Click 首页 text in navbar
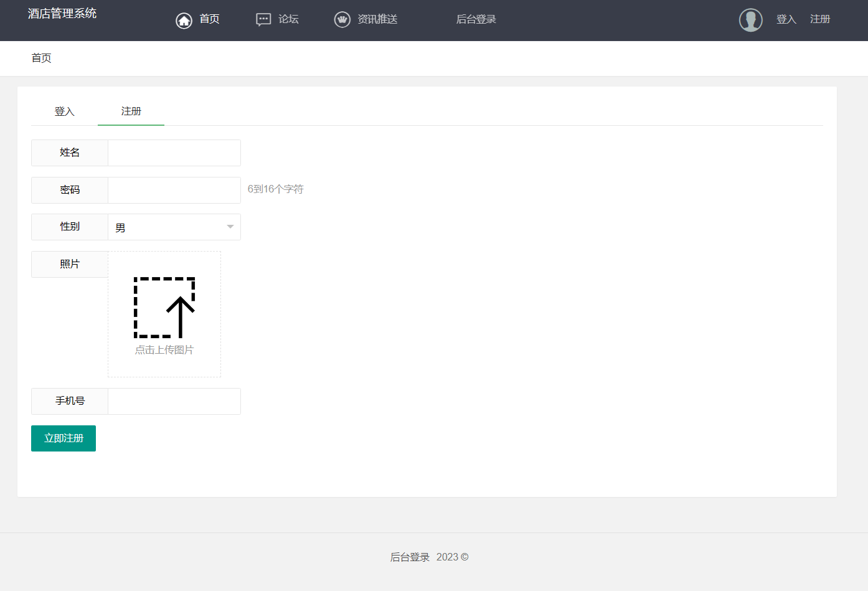The height and width of the screenshot is (591, 868). click(209, 19)
